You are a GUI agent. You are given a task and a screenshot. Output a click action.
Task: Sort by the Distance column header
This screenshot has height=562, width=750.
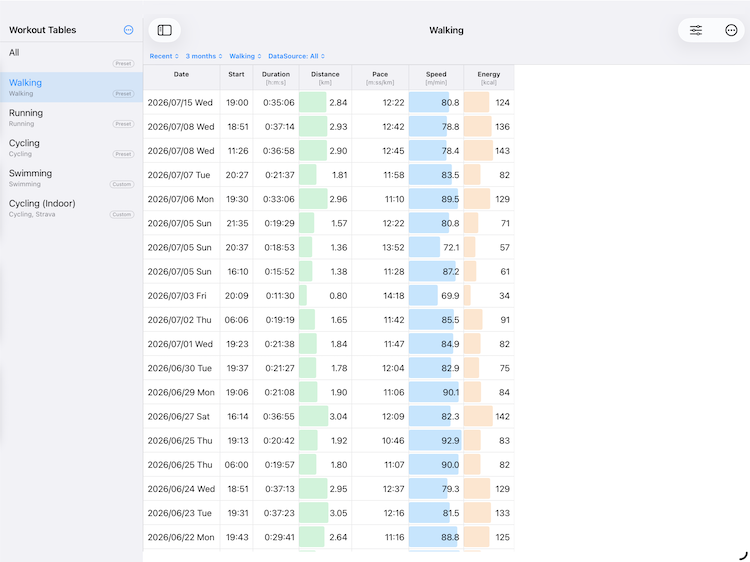pos(325,77)
